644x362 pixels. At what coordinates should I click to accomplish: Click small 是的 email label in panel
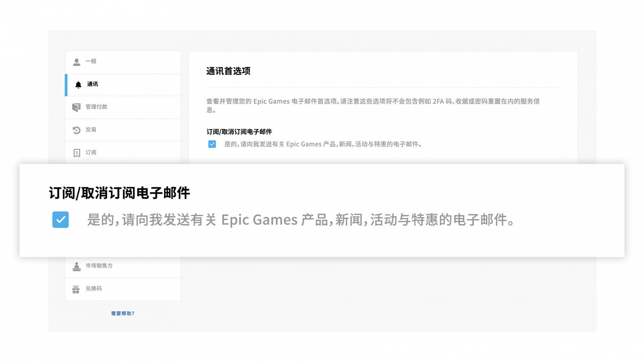(324, 144)
